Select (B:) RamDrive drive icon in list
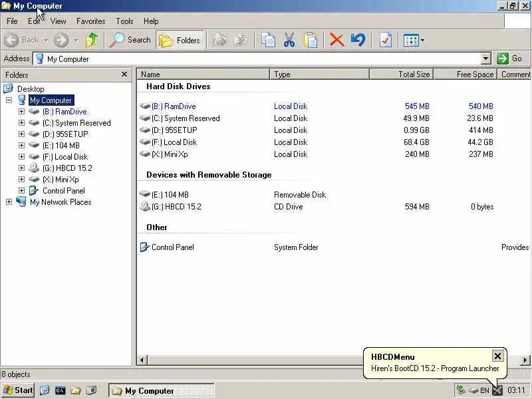532x399 pixels. (x=145, y=106)
